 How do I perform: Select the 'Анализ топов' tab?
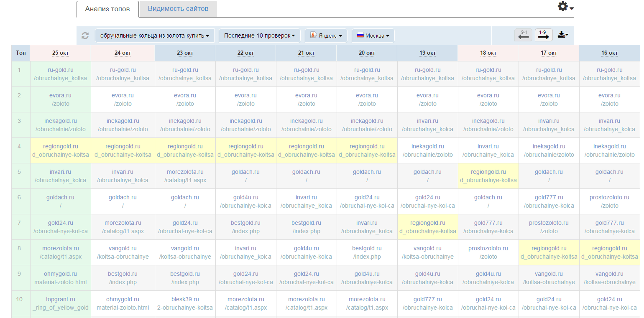pos(107,9)
